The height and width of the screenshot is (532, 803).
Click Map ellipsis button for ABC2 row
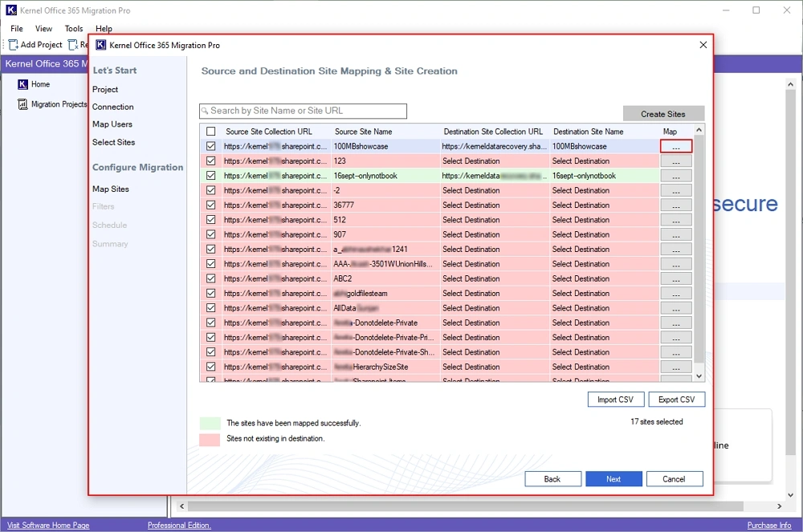(676, 278)
